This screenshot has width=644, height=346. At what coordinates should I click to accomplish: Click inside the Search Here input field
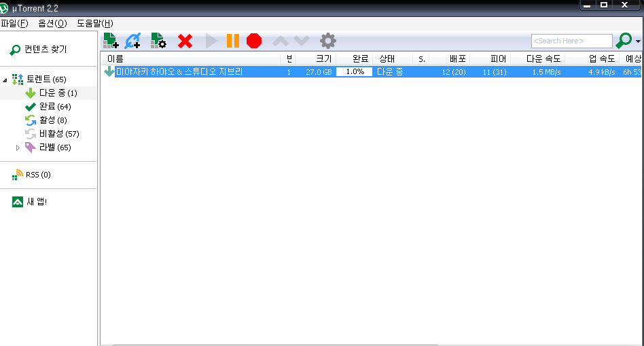pos(572,41)
